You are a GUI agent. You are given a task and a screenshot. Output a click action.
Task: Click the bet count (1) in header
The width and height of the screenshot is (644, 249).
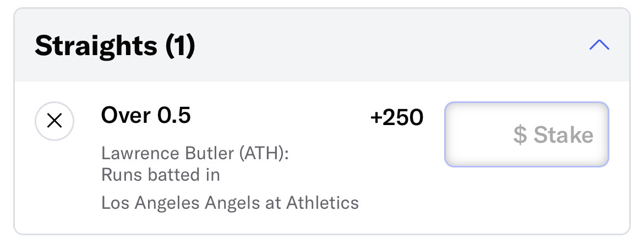180,46
